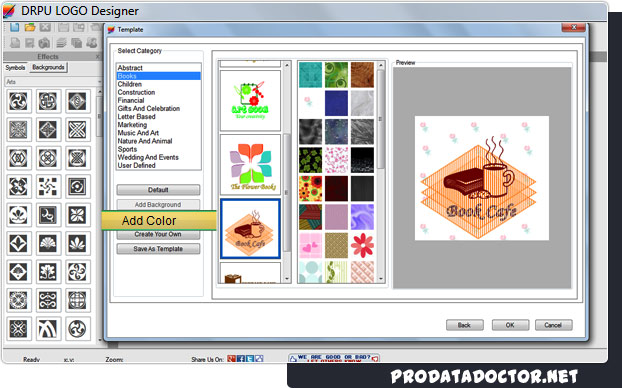
Task: Share on Facebook icon
Action: click(x=241, y=359)
